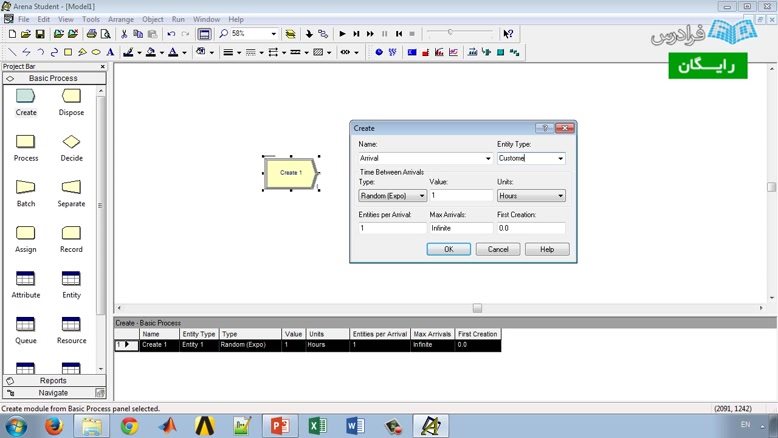Click the Assign module icon
The height and width of the screenshot is (438, 778).
[26, 233]
